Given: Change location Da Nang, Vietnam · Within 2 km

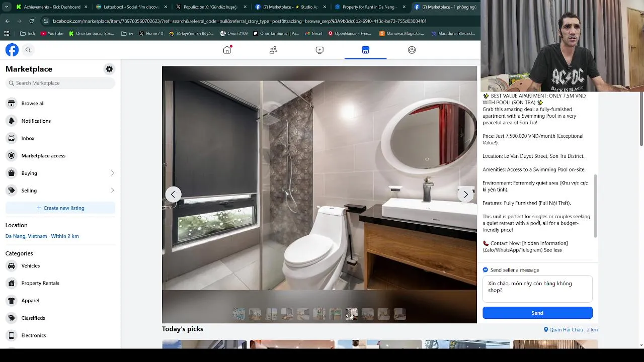Looking at the screenshot, I should (x=42, y=236).
